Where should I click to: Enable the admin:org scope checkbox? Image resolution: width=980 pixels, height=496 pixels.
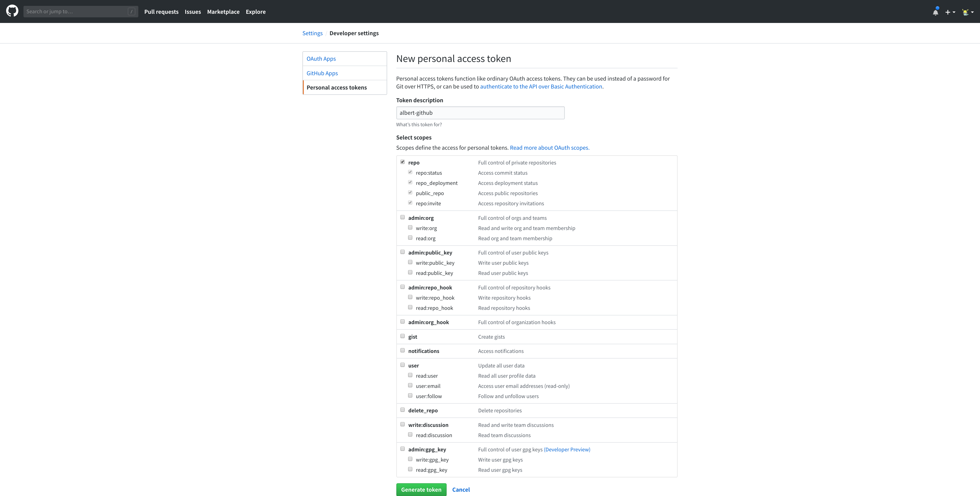coord(402,218)
